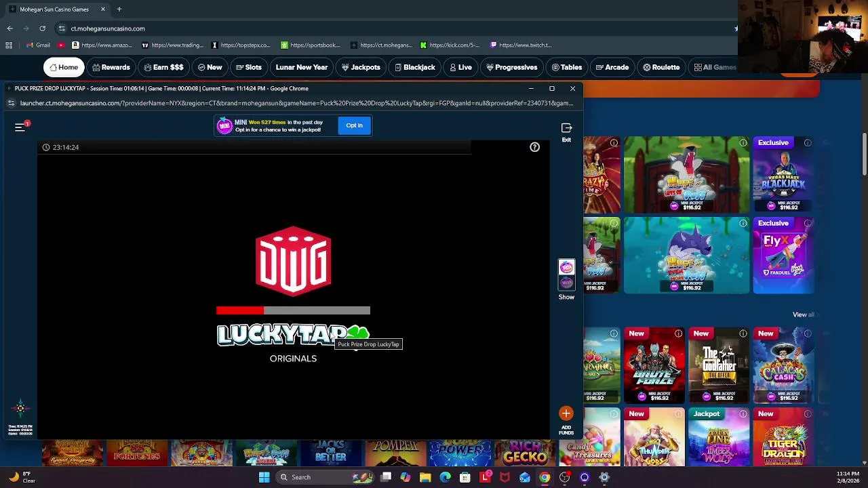
Task: Select the Progressives nav tab
Action: 512,67
